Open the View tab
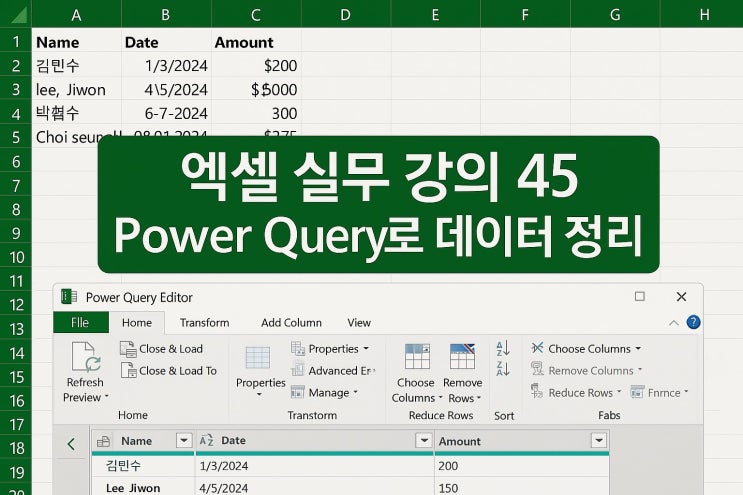Image resolution: width=743 pixels, height=495 pixels. click(359, 323)
